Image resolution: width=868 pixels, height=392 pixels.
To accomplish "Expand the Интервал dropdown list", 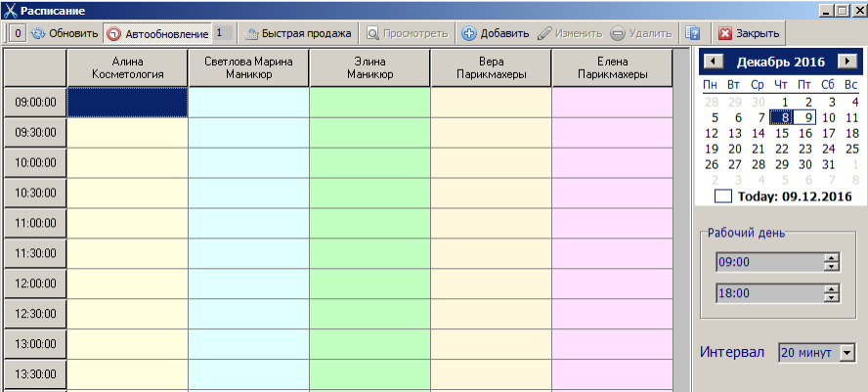I will 846,351.
